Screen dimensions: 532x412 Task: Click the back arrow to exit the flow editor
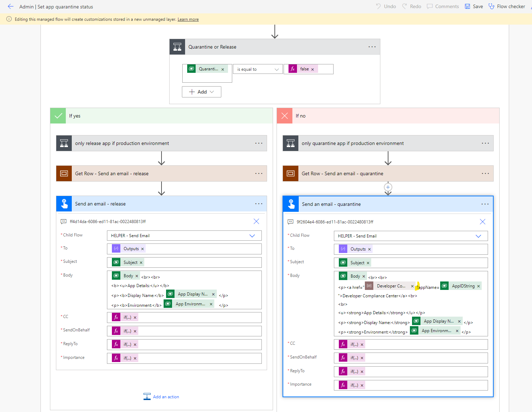pyautogui.click(x=10, y=6)
